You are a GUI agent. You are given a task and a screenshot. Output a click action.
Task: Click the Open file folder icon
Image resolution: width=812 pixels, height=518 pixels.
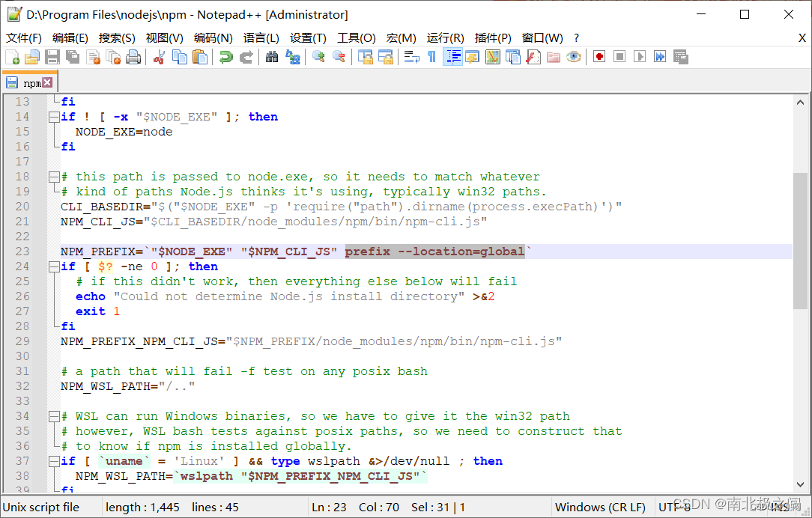[x=32, y=57]
